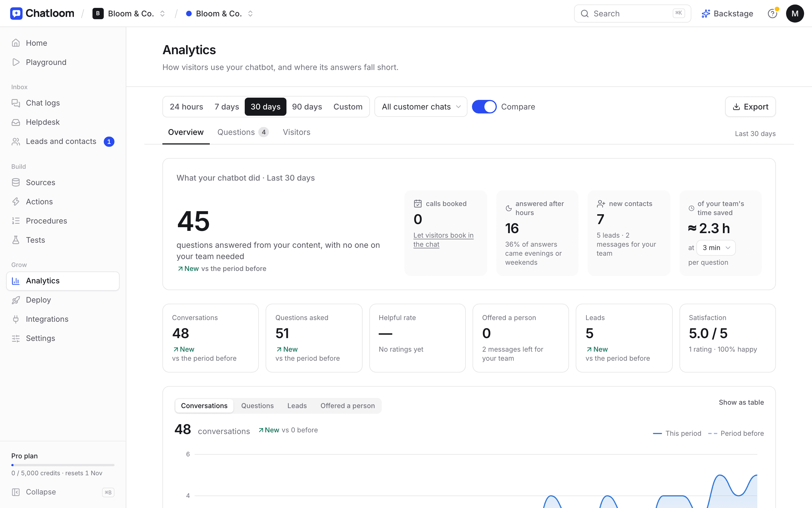Click the Integrations plug icon
Image resolution: width=812 pixels, height=508 pixels.
[16, 319]
